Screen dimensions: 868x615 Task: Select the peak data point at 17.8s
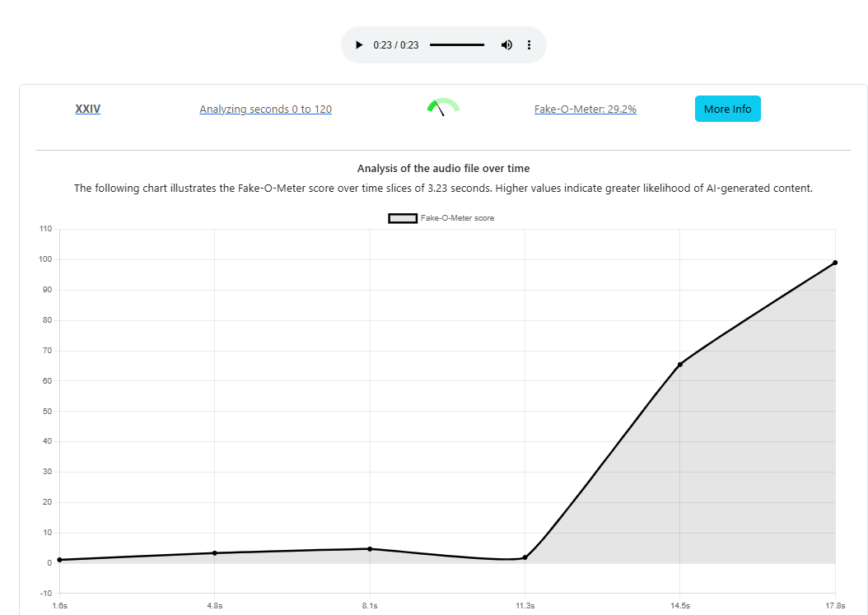click(835, 263)
